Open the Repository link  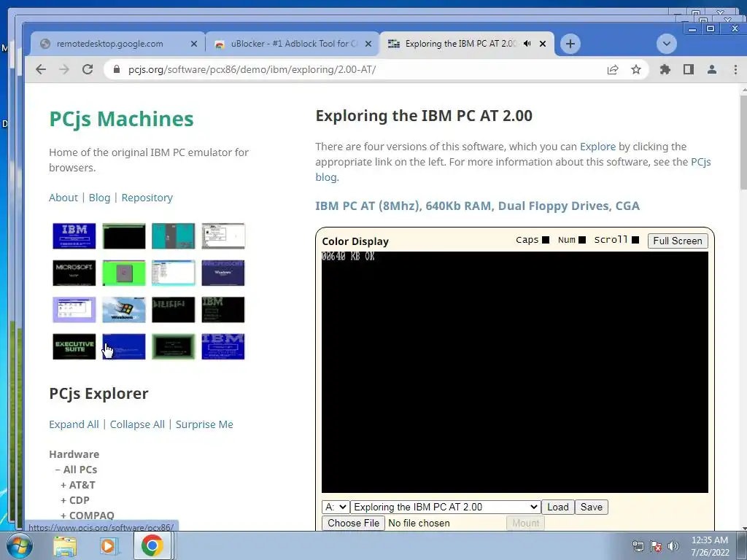(x=147, y=198)
